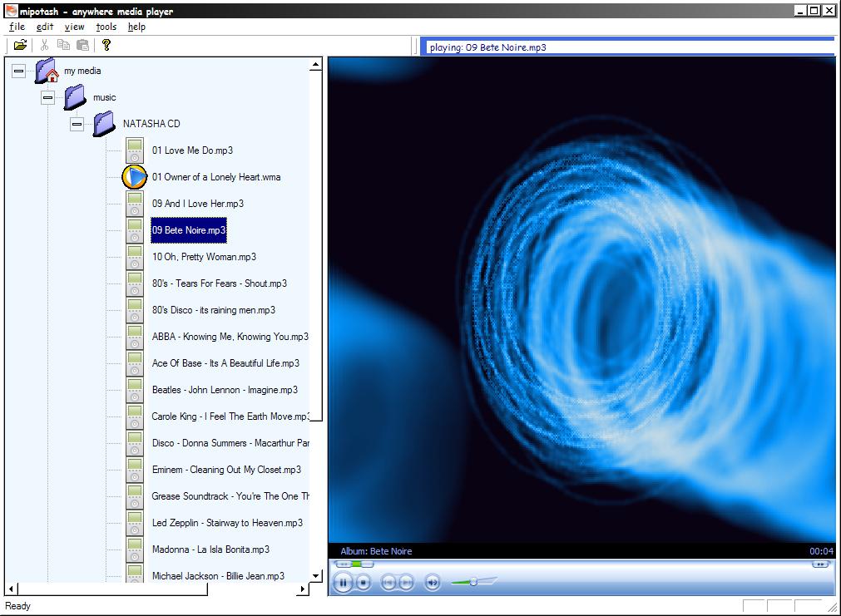The height and width of the screenshot is (616, 841).
Task: Pause the currently playing track
Action: 343,582
